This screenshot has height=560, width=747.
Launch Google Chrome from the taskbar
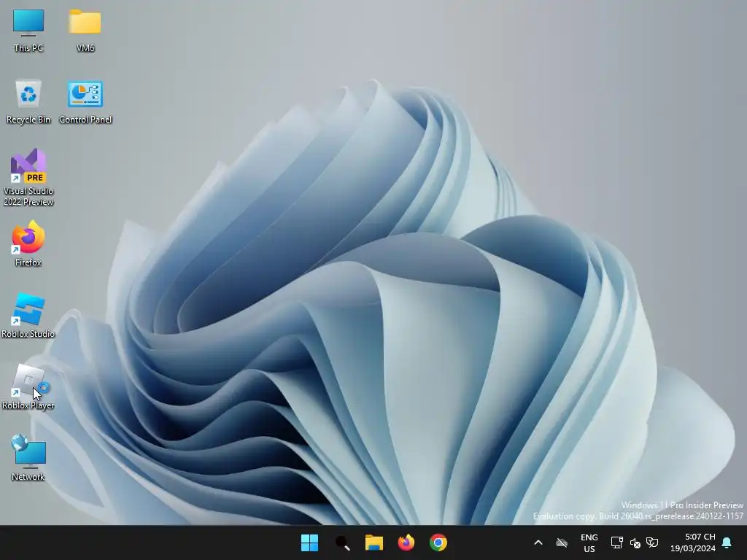tap(438, 542)
